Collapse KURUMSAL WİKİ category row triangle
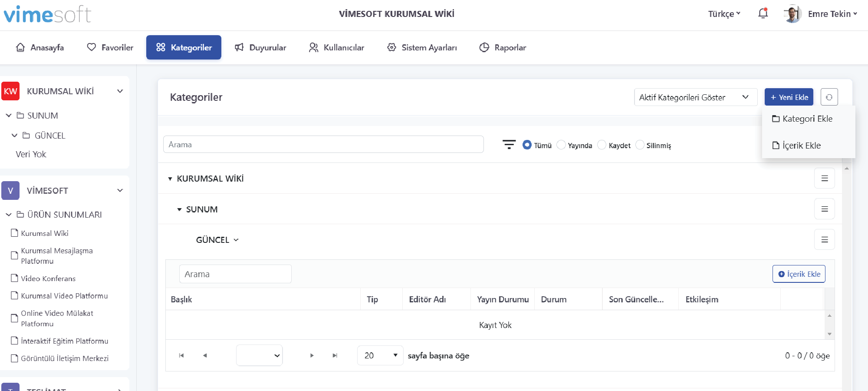This screenshot has width=868, height=391. 170,179
